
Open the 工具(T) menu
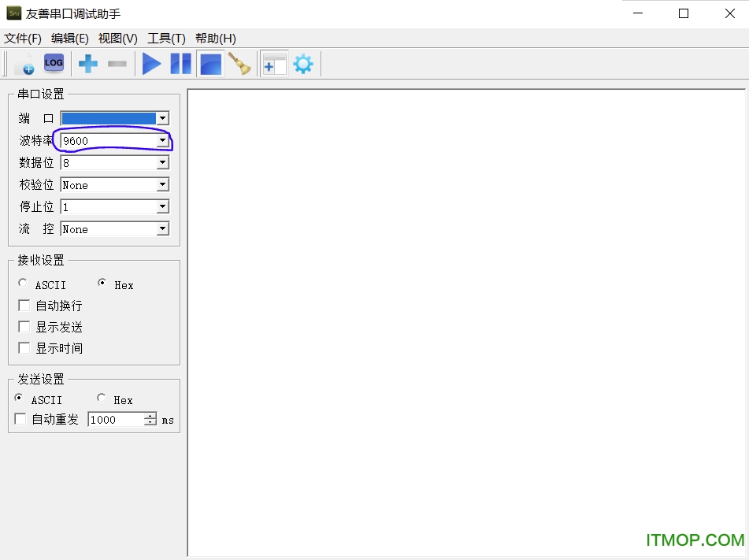(x=166, y=39)
